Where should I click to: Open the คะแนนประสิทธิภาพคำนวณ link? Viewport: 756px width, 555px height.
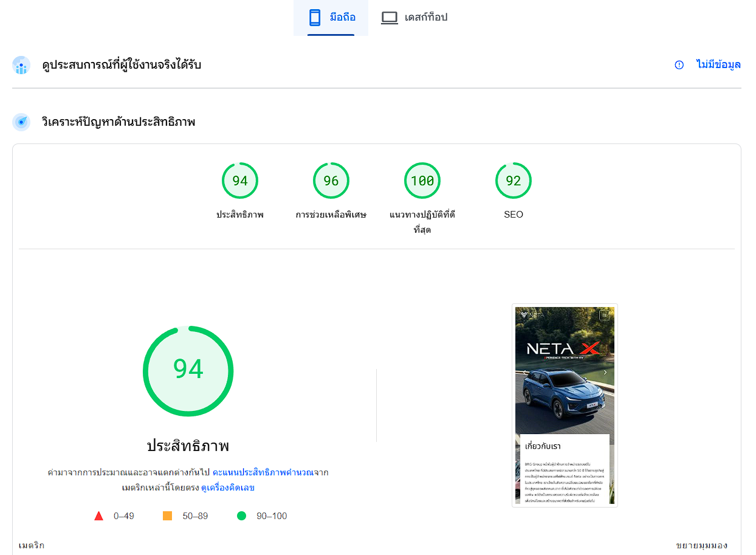click(263, 472)
